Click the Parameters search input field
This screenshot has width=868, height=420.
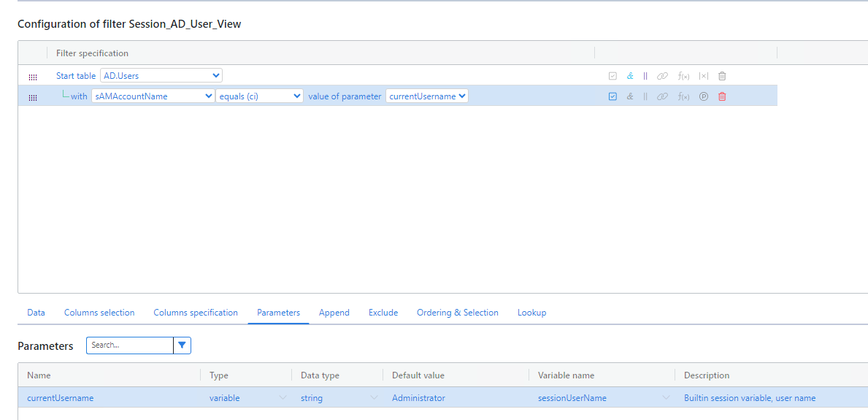[129, 345]
